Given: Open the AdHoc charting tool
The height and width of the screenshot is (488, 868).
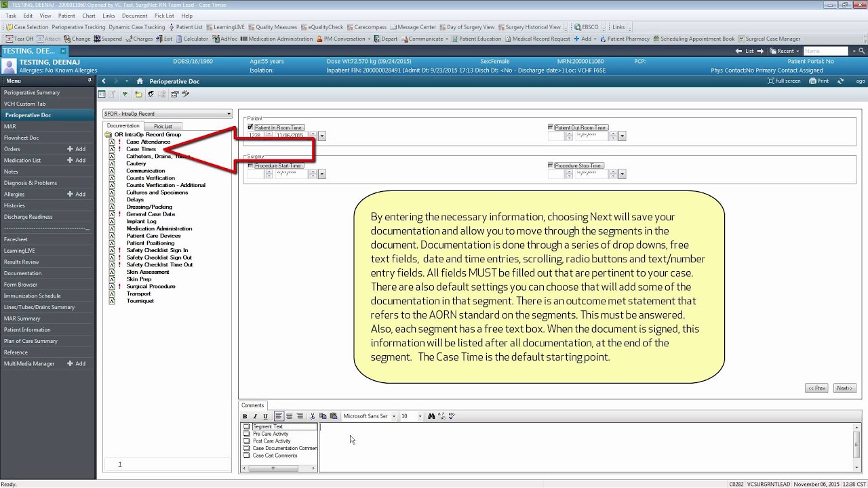Looking at the screenshot, I should [225, 39].
